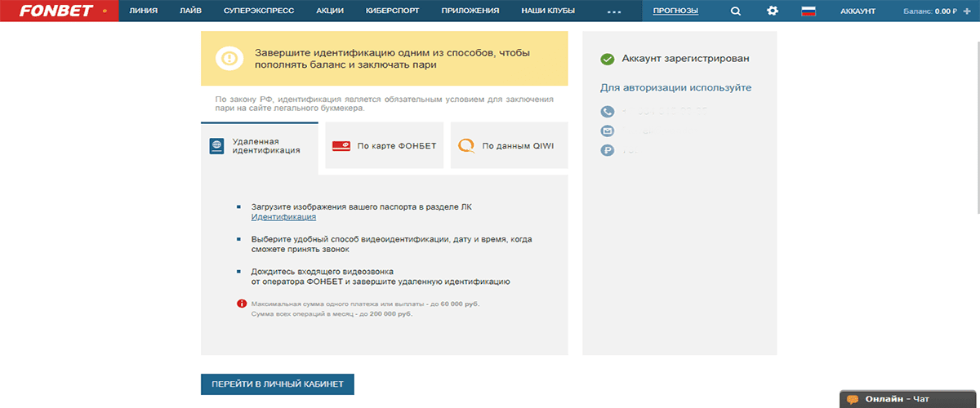980x408 pixels.
Task: Expand the three-dots more menu
Action: pos(615,11)
